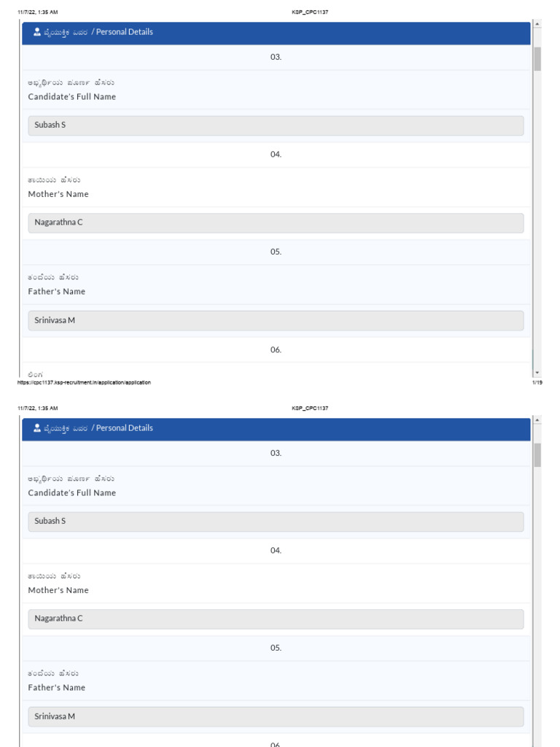
Task: Click the first page's Mother's Name label
Action: click(58, 195)
